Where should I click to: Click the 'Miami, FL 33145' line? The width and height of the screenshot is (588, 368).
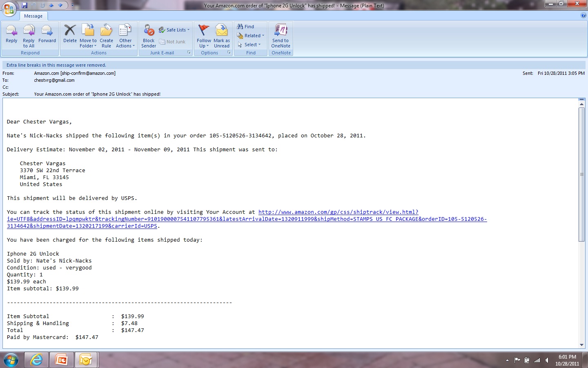(x=45, y=177)
